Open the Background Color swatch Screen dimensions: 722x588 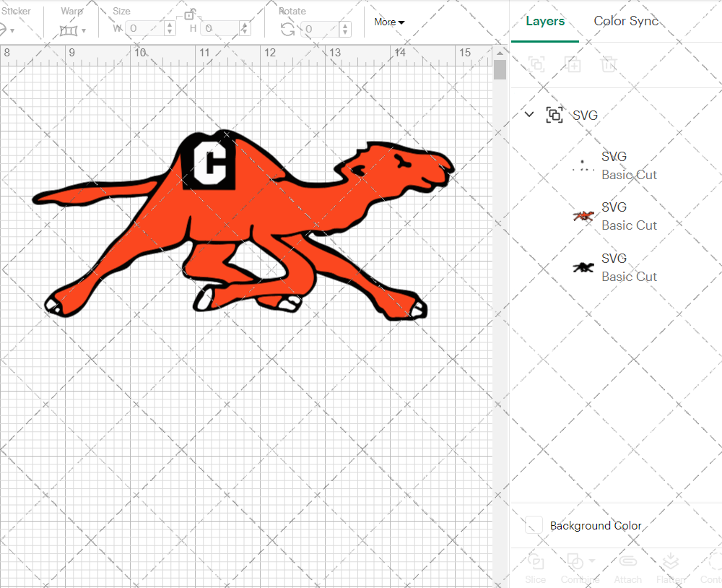tap(533, 525)
